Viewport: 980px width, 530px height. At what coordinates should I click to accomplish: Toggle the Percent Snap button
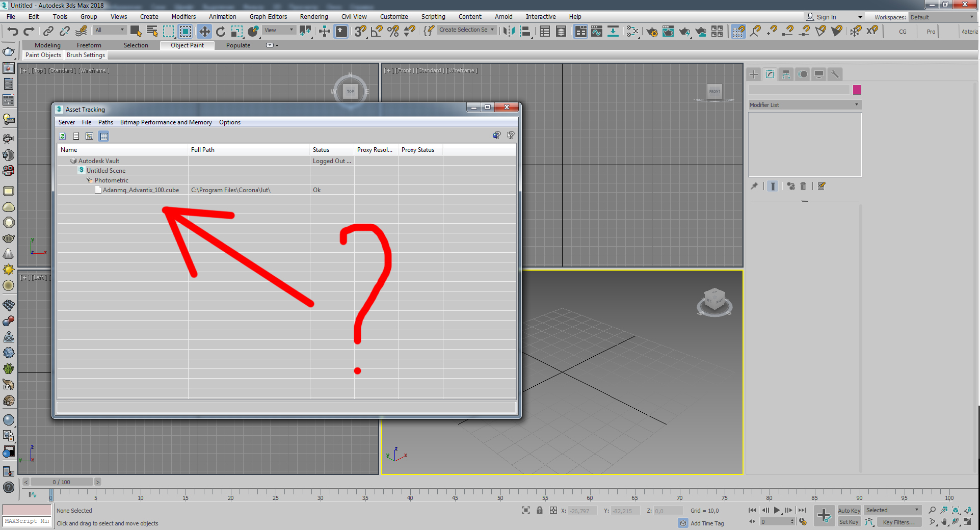click(x=393, y=31)
